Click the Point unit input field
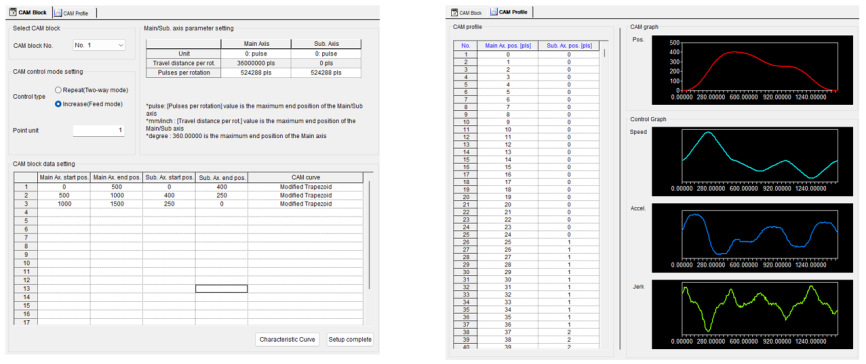The width and height of the screenshot is (866, 364). [x=99, y=130]
